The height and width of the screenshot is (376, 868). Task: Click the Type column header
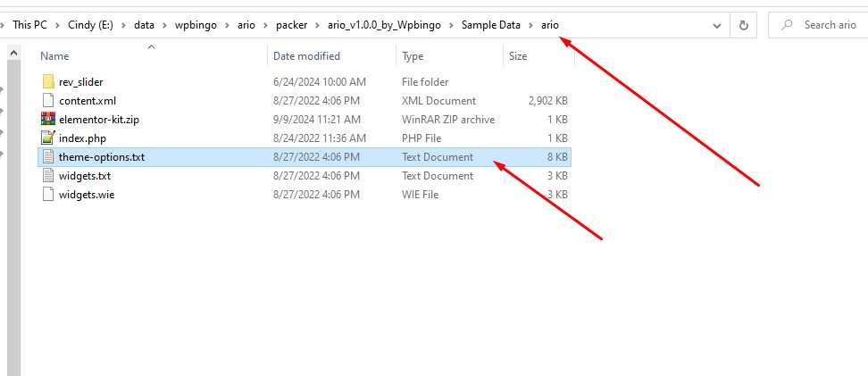(x=413, y=56)
